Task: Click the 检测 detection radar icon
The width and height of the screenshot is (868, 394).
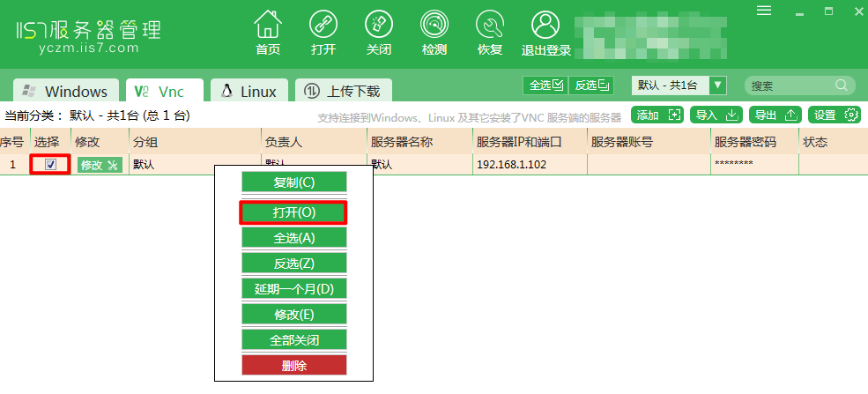Action: coord(434,25)
